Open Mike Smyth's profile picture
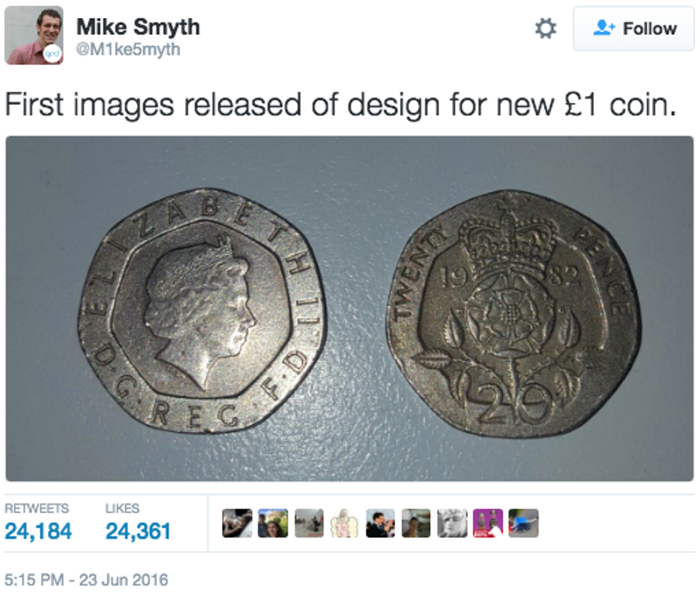The width and height of the screenshot is (700, 606). [34, 35]
